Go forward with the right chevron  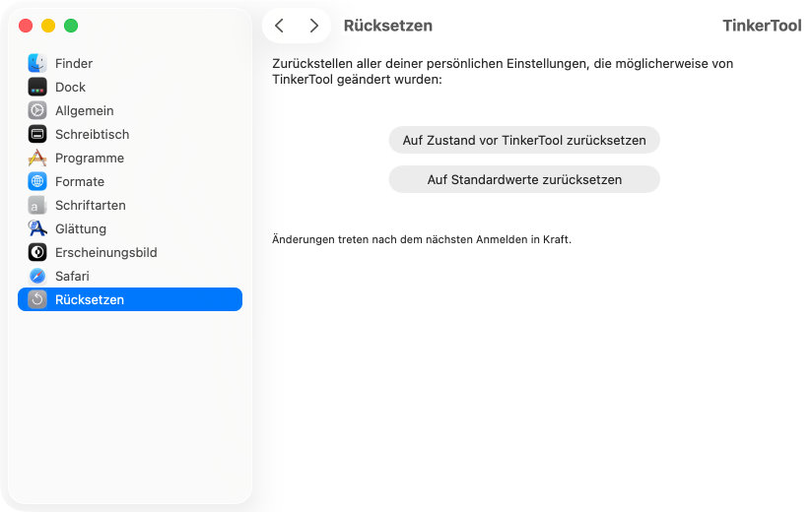(x=313, y=26)
